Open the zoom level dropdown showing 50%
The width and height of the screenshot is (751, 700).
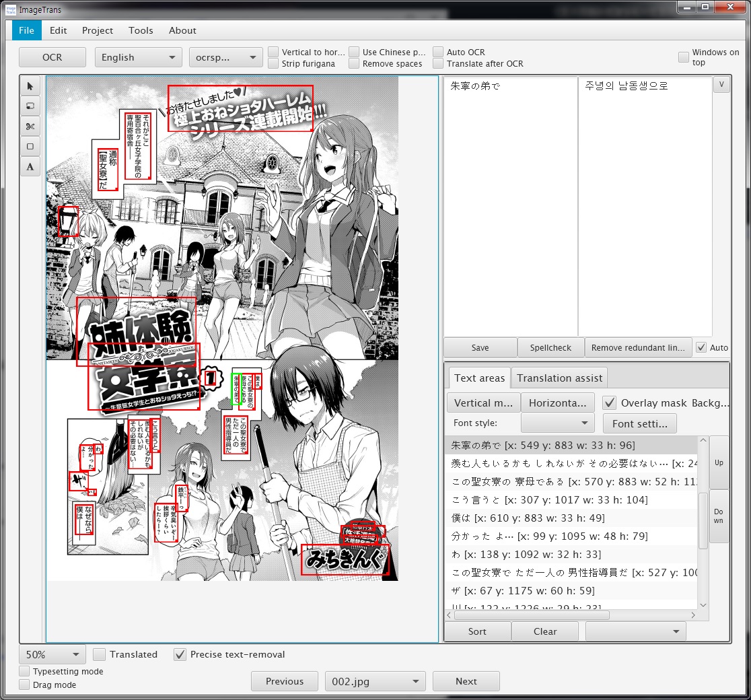coord(51,654)
